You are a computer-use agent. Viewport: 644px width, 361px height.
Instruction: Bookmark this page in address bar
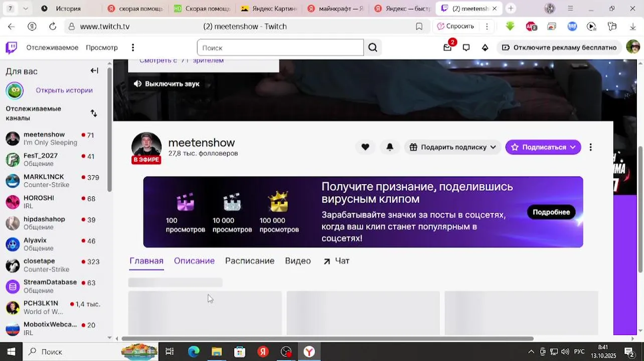coord(419,27)
